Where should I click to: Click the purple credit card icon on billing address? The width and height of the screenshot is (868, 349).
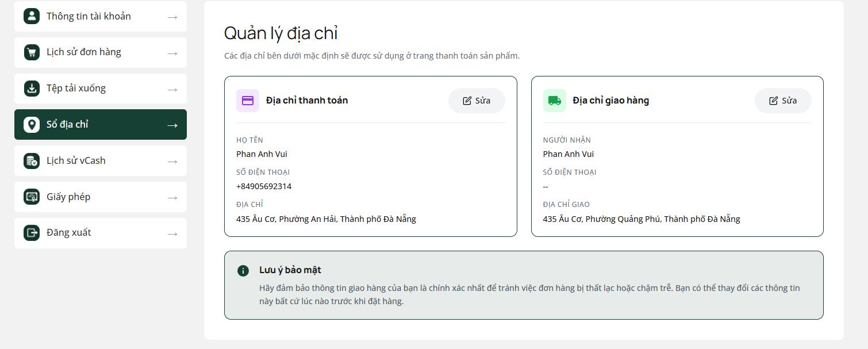coord(247,100)
